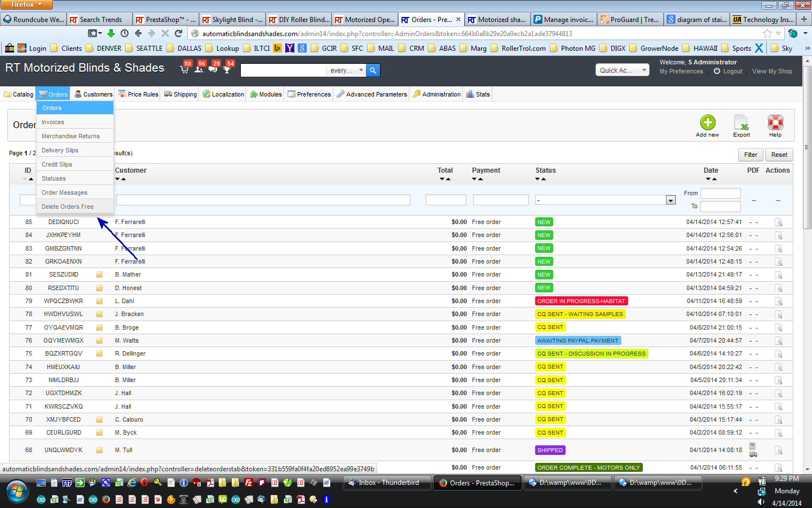View details icon for order 85

click(778, 222)
